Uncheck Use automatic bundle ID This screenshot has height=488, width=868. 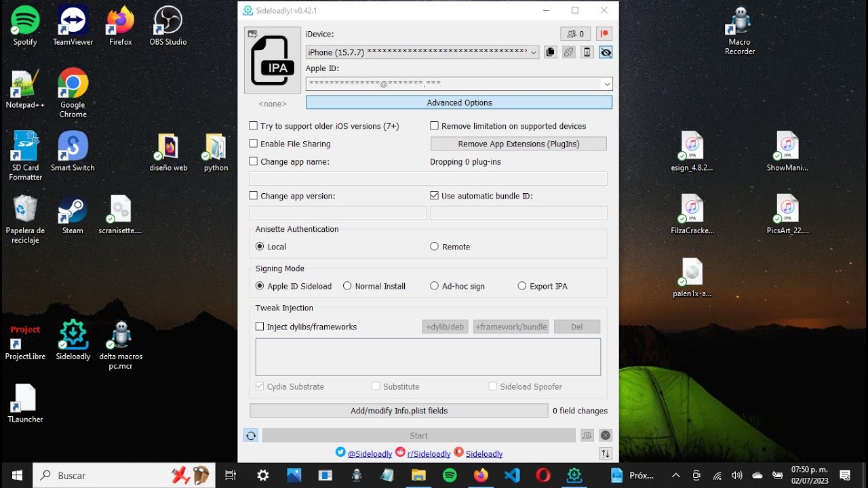point(434,195)
